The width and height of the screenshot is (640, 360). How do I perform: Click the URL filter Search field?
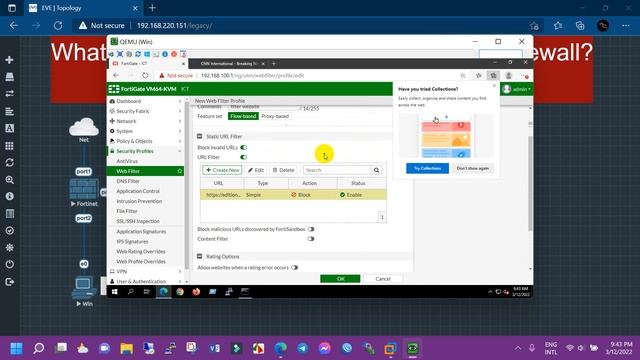tap(337, 170)
